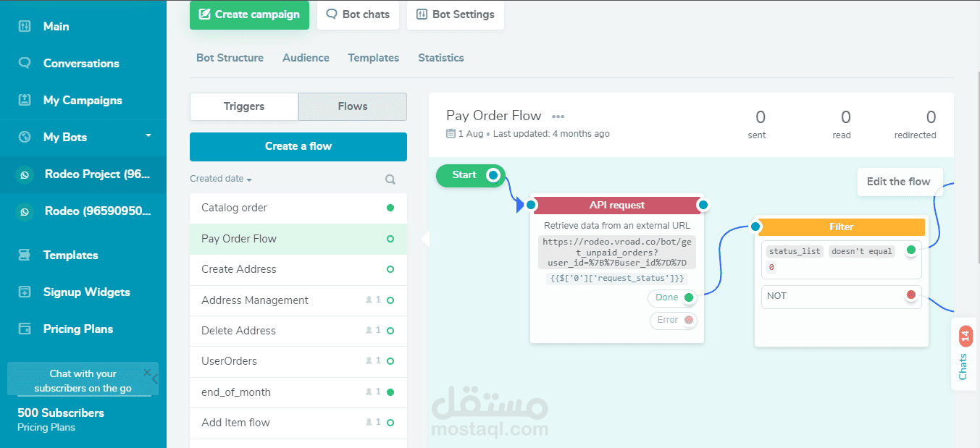The image size is (980, 448).
Task: Click the Filter block input connector
Action: coord(755,227)
